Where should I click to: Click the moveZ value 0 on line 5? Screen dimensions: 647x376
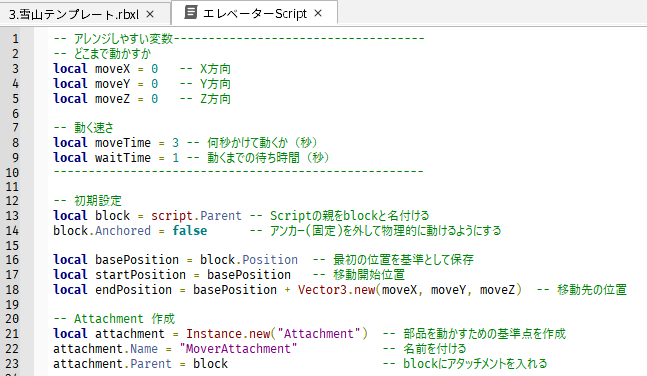154,99
